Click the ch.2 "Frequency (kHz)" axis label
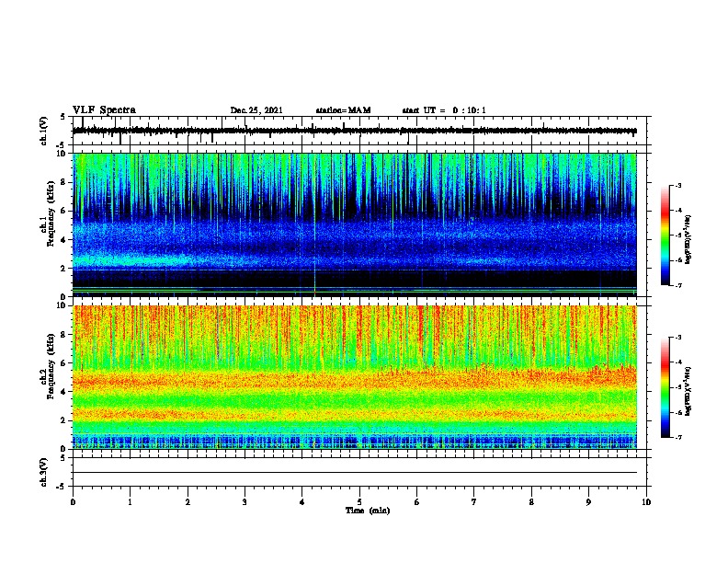Image resolution: width=728 pixels, height=563 pixels. pos(51,366)
